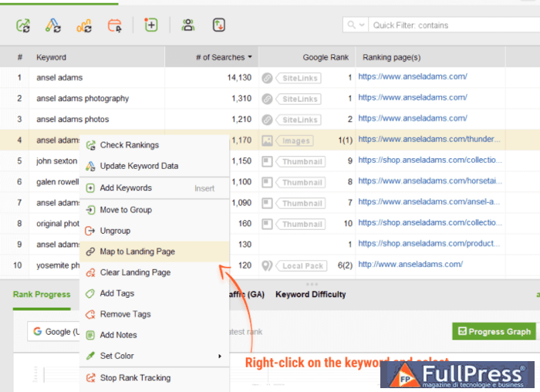Viewport: 540px width, 392px height.
Task: Click the Update Keyword Data toolbar icon
Action: [x=53, y=25]
